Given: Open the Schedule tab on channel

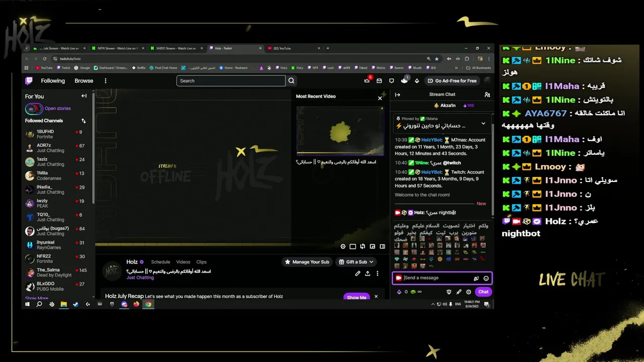Looking at the screenshot, I should [x=160, y=262].
